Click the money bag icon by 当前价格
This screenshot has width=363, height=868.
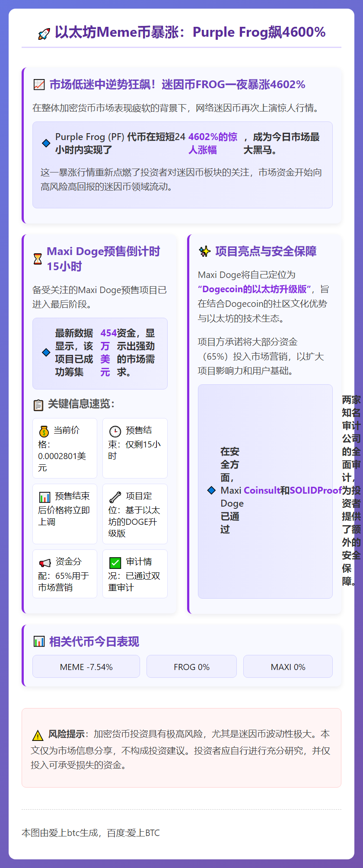pos(44,431)
